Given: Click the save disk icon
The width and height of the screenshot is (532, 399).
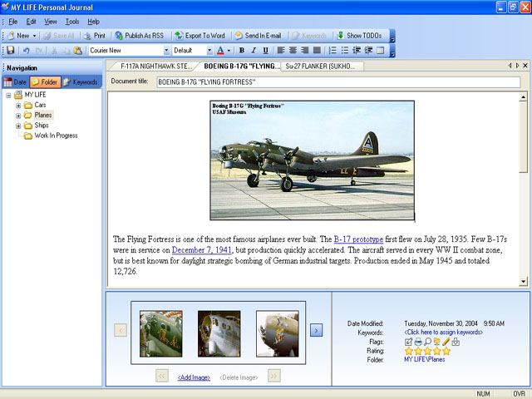Looking at the screenshot, I should point(11,51).
